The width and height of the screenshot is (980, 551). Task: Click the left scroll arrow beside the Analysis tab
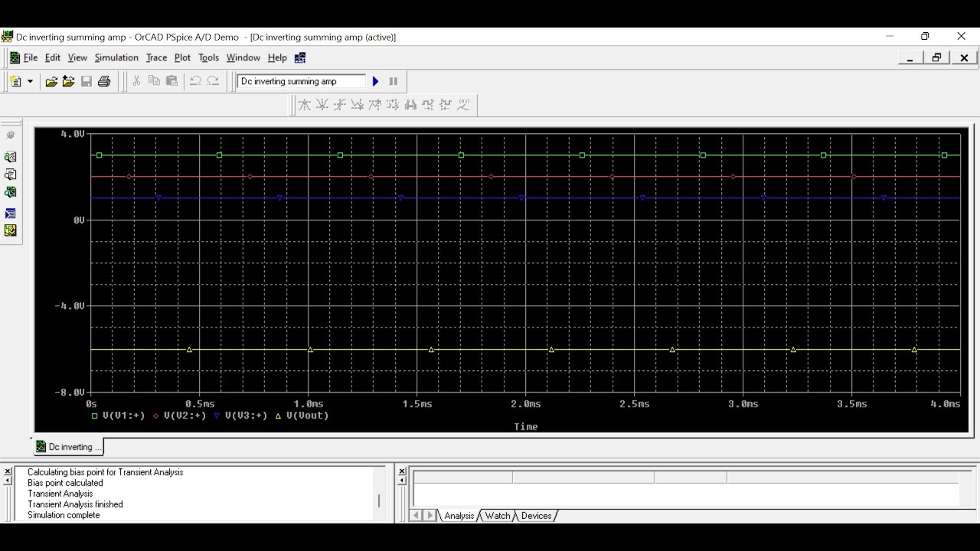coord(416,516)
